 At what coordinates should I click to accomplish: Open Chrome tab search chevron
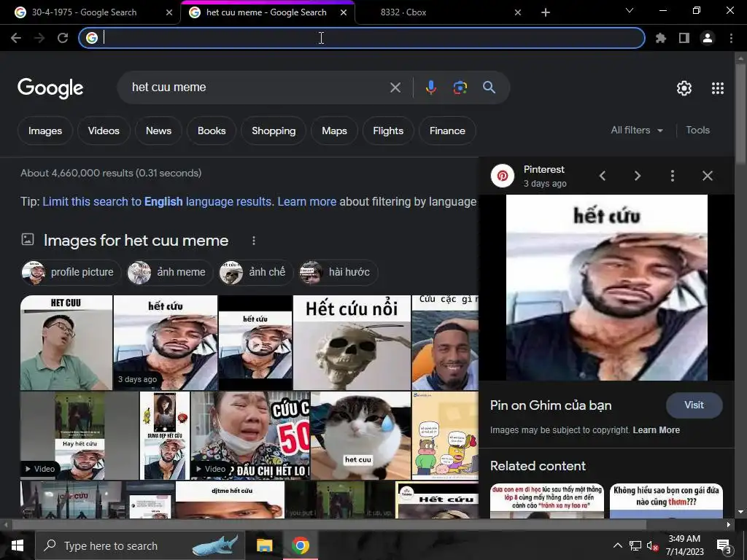(630, 10)
